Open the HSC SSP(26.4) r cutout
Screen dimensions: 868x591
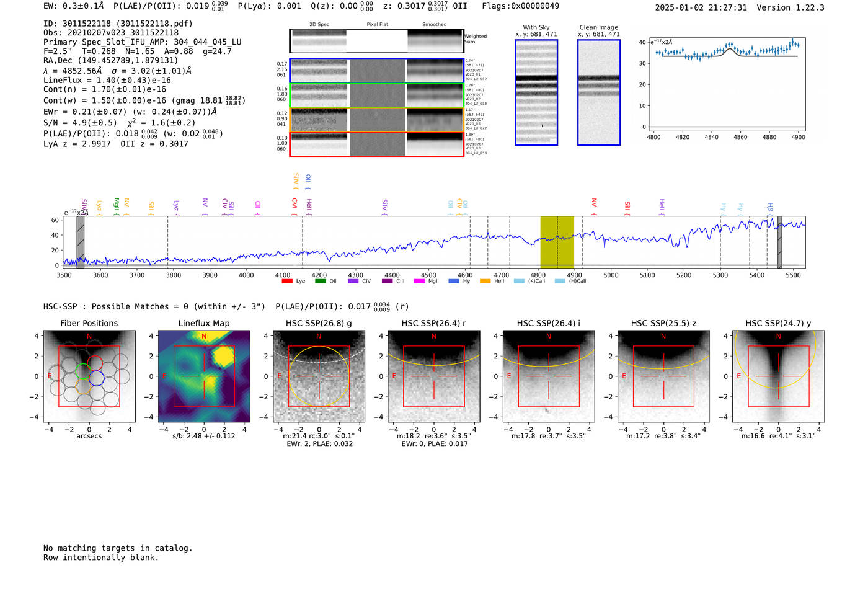(434, 376)
